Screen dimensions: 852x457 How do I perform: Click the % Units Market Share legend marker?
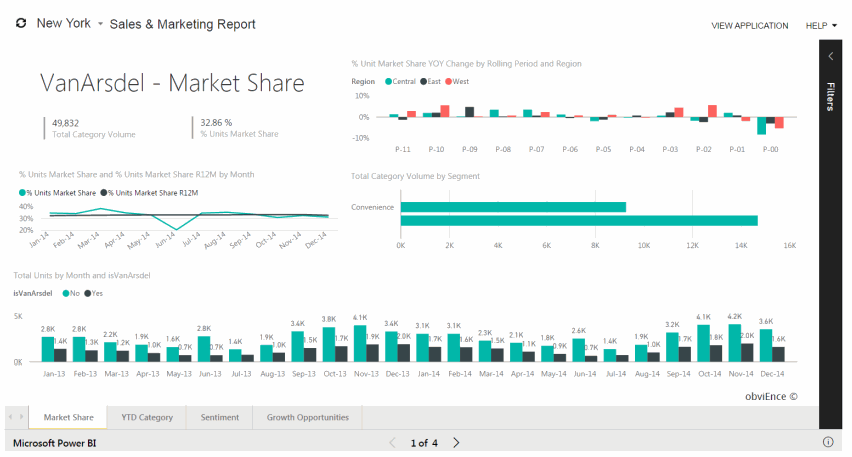(22, 192)
